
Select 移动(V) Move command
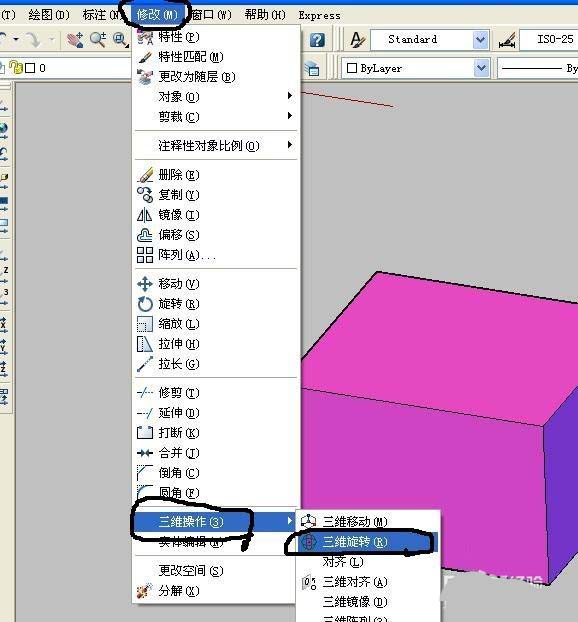tap(216, 284)
